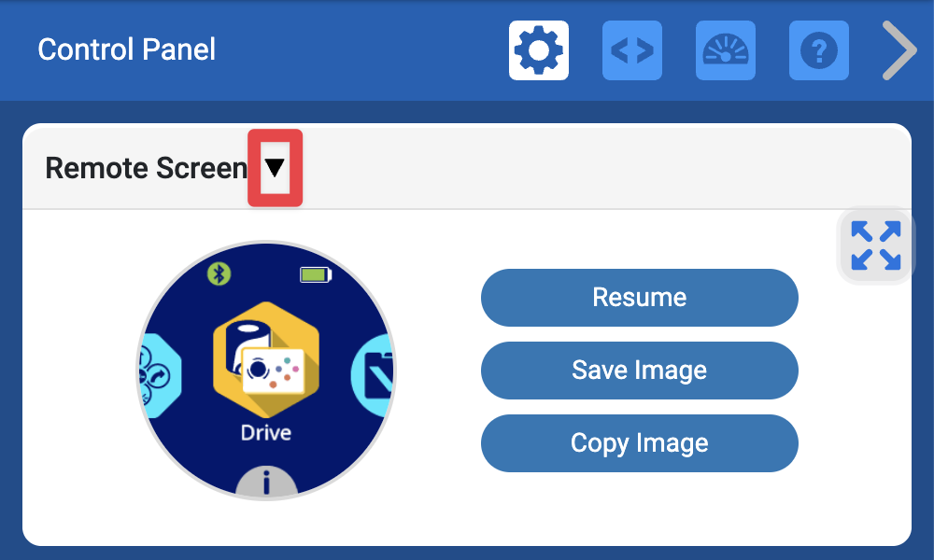Tap the info button on remote screen
The height and width of the screenshot is (560, 934).
pos(266,483)
